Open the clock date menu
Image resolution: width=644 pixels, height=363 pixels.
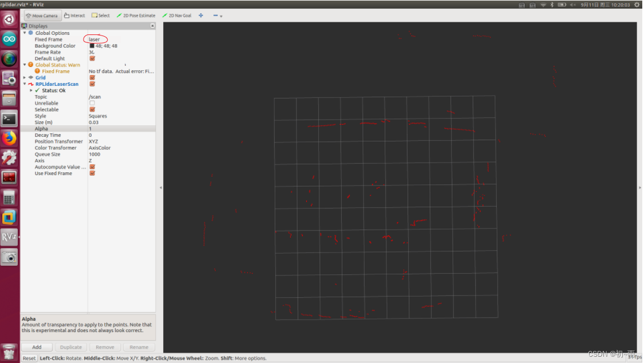605,5
